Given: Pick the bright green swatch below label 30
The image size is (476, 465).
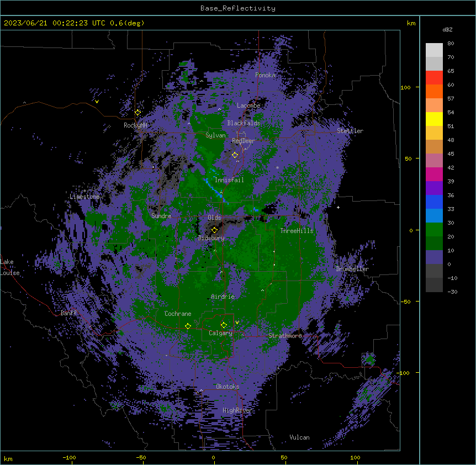Looking at the screenshot, I should [x=434, y=230].
